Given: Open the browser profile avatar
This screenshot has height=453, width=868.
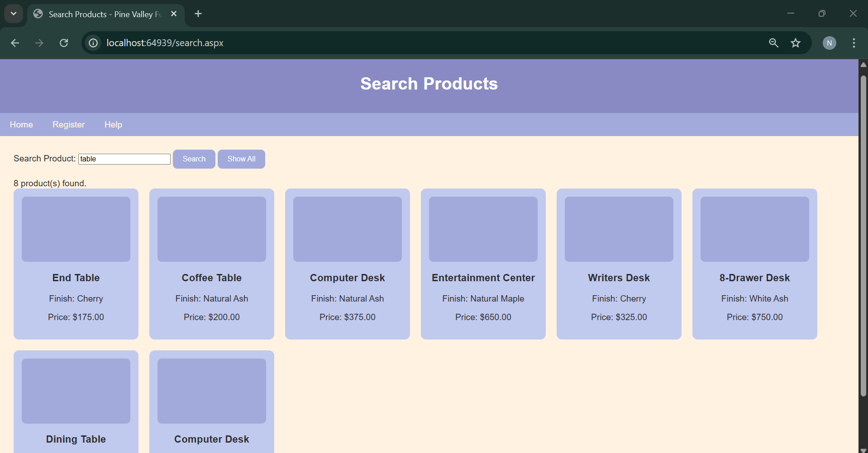Looking at the screenshot, I should 830,43.
